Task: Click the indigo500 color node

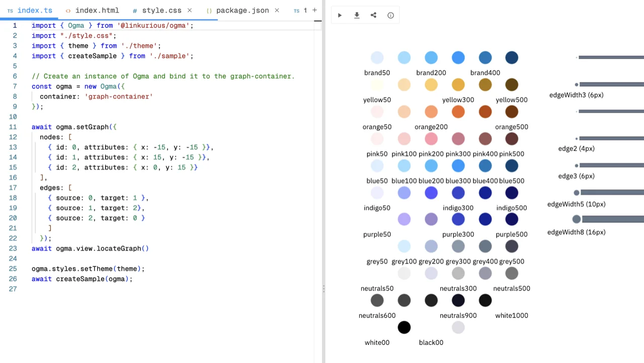Action: coord(512,192)
